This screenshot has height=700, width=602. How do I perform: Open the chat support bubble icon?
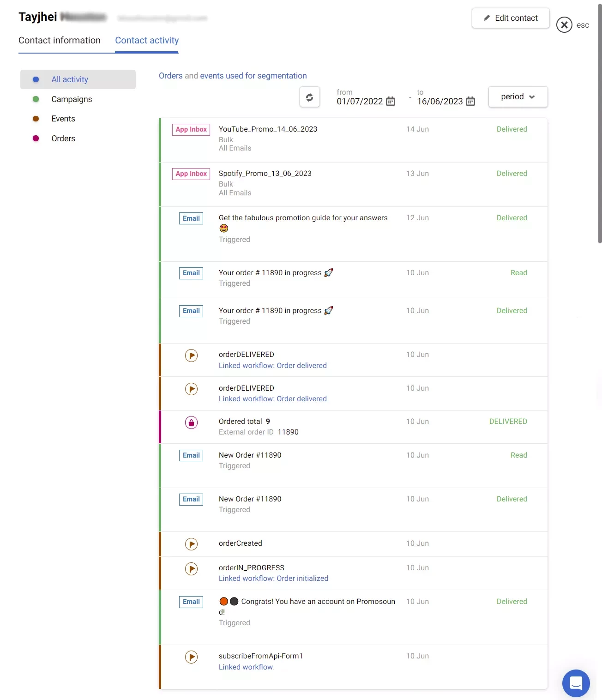576,683
